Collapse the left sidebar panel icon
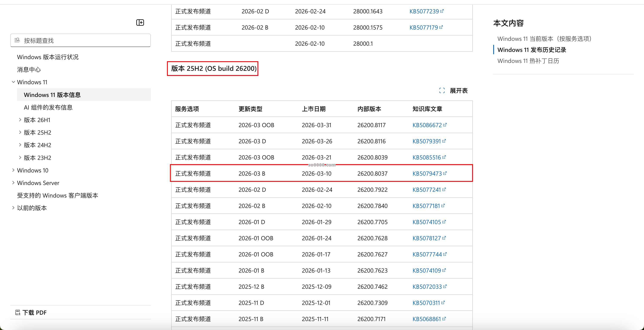 tap(140, 23)
